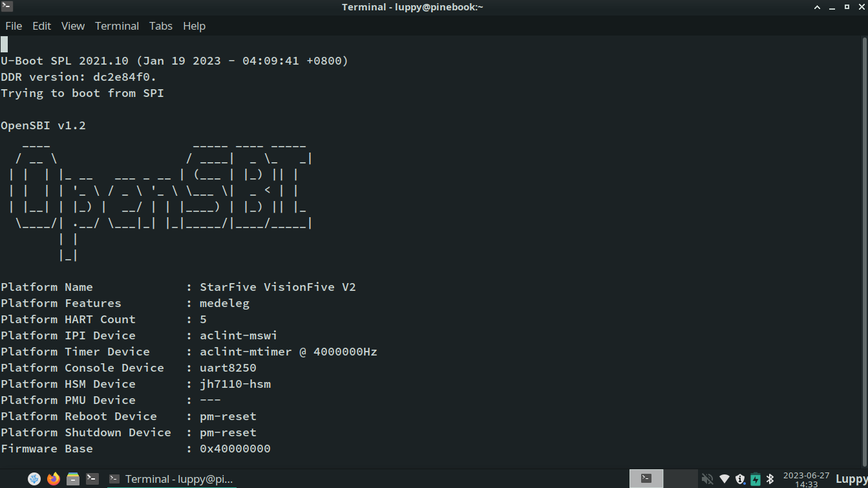Screen dimensions: 868x488
Task: Roll up the terminal window with shade arrow
Action: click(818, 7)
